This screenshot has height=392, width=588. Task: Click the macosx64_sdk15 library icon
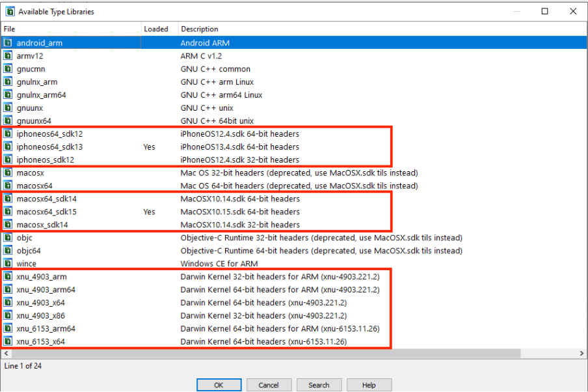coord(8,212)
